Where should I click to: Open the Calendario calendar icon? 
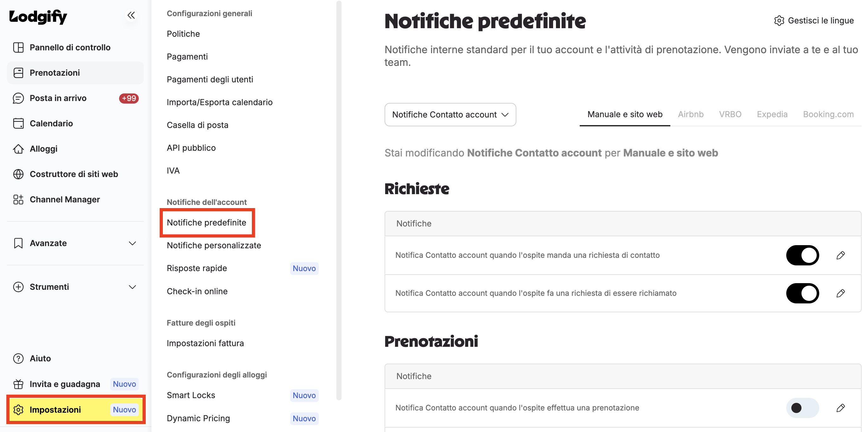[18, 123]
